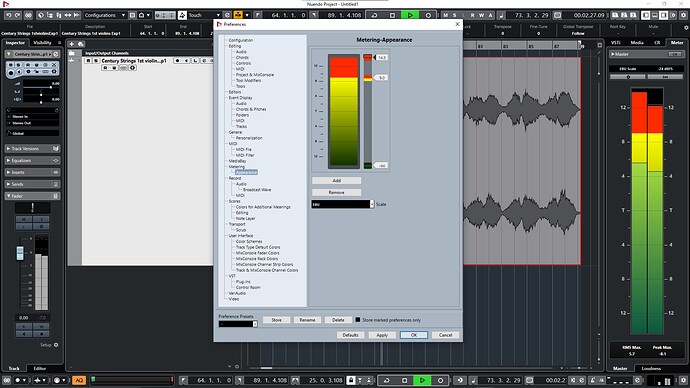Switch to Loudness tab at bottom right
The height and width of the screenshot is (388, 690).
pos(651,368)
